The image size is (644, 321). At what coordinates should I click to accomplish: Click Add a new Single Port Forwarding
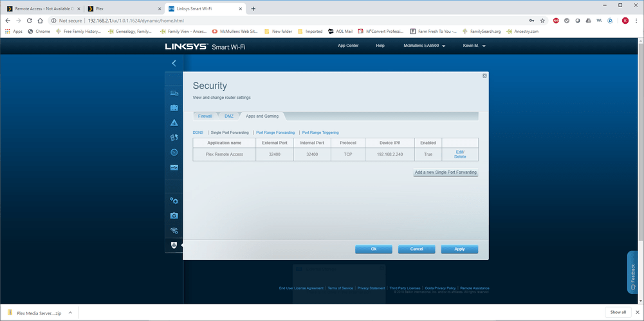point(446,172)
